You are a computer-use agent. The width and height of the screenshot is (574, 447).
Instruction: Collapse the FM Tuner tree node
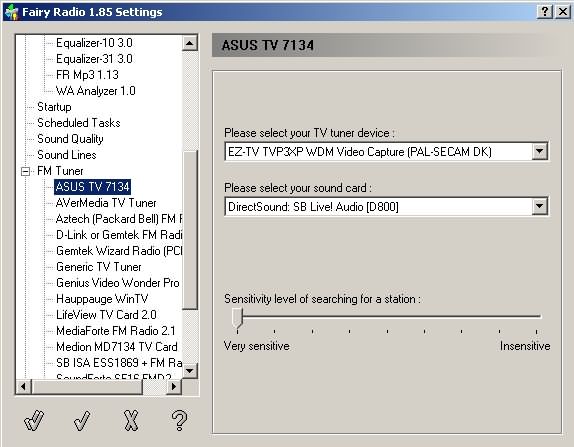[25, 171]
